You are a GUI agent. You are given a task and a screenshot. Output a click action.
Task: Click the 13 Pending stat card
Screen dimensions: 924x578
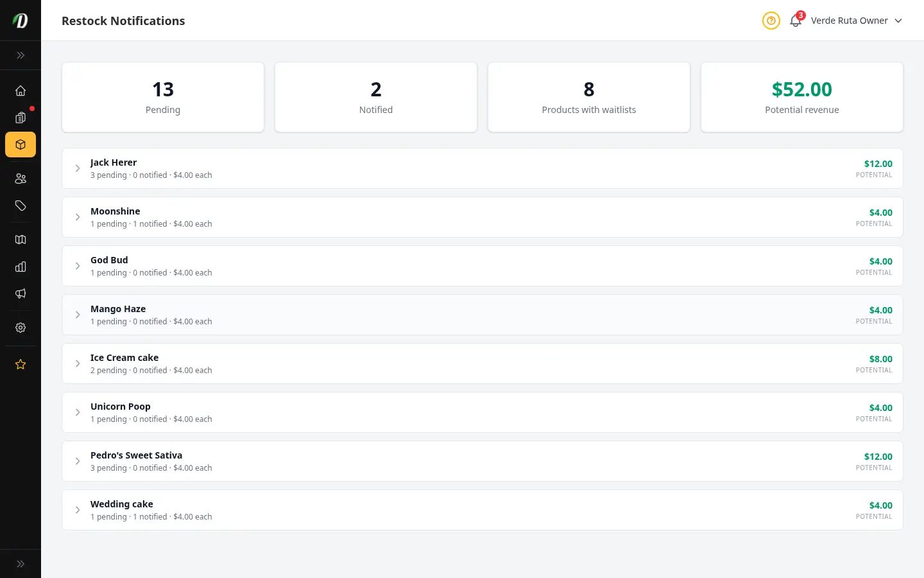(163, 97)
